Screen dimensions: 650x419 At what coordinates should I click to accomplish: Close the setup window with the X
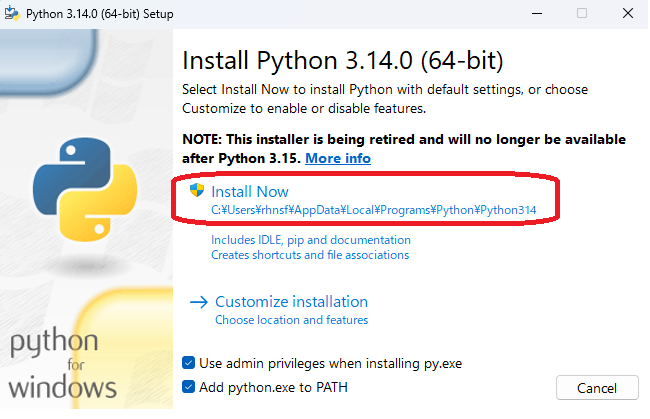[x=627, y=13]
